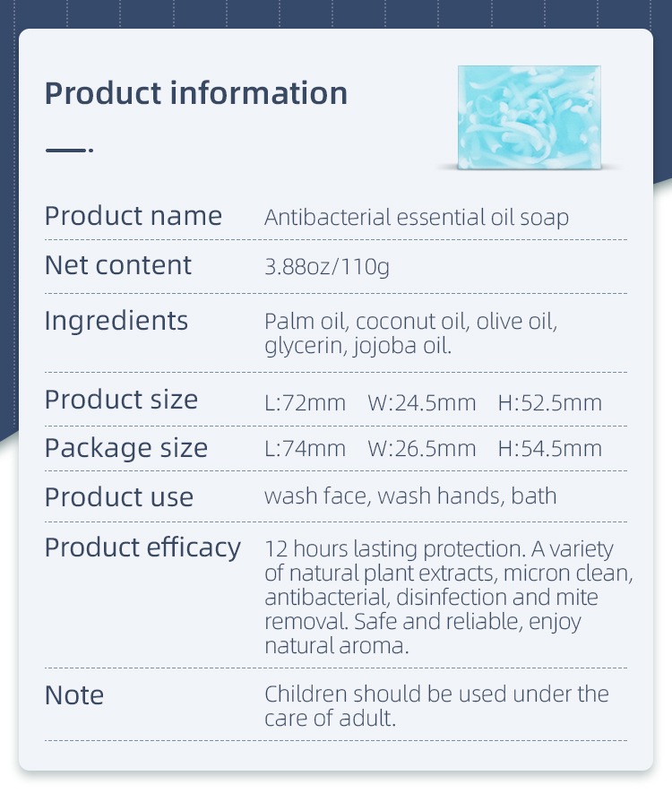This screenshot has height=793, width=672.
Task: Click the 12 hours lasting protection paragraph
Action: [449, 598]
